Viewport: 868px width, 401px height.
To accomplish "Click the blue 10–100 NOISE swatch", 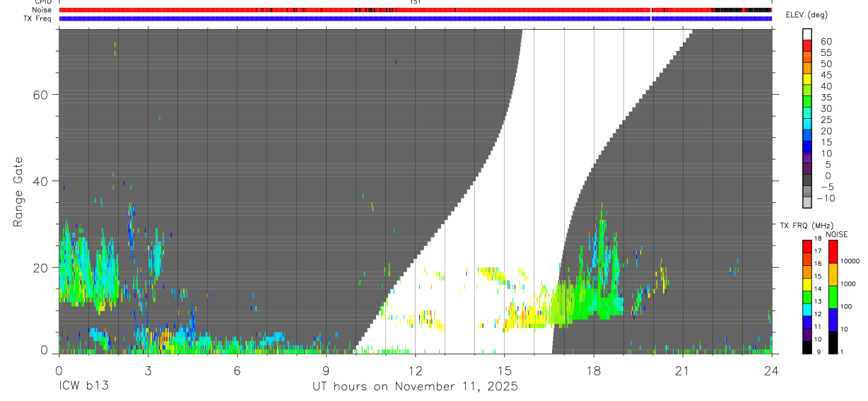I will point(833,319).
